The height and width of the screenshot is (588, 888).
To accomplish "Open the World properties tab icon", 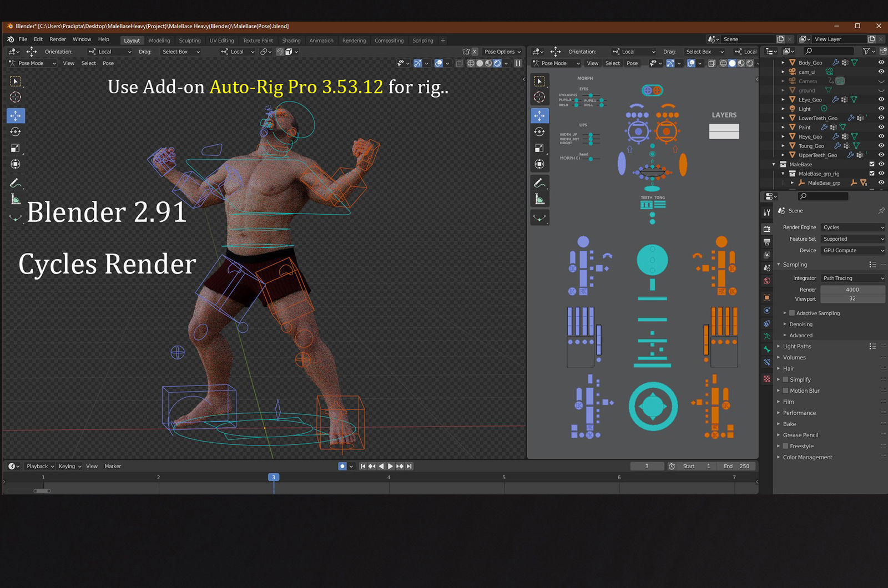I will pos(767,281).
